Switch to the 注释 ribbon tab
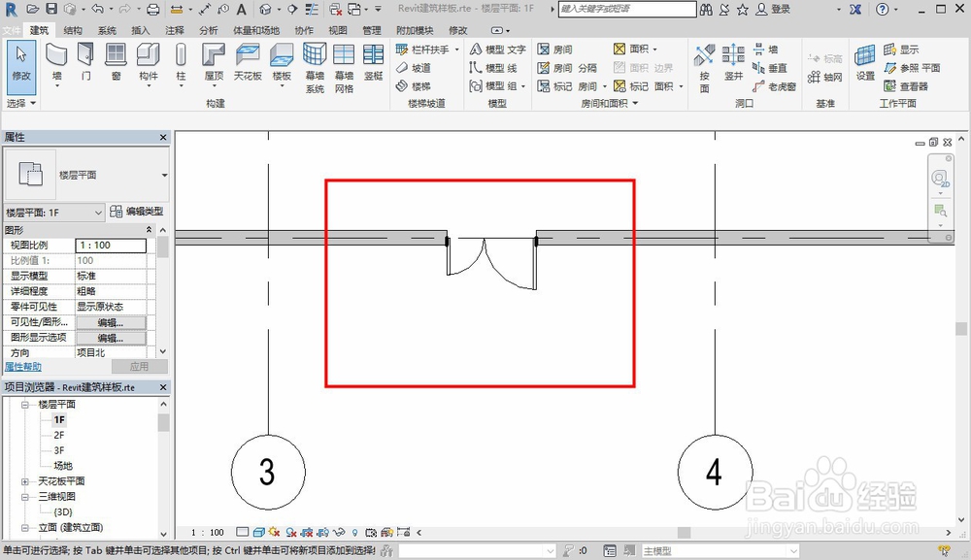This screenshot has height=560, width=971. tap(175, 30)
